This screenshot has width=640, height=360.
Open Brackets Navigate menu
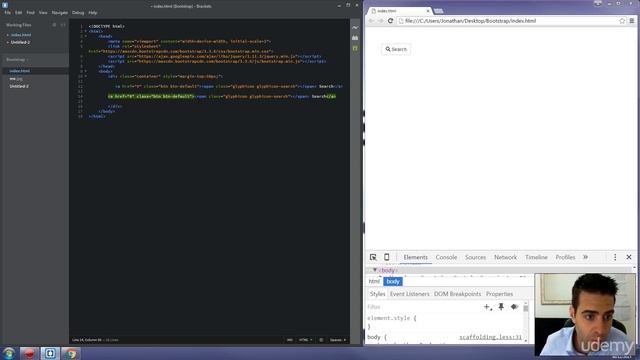point(60,13)
